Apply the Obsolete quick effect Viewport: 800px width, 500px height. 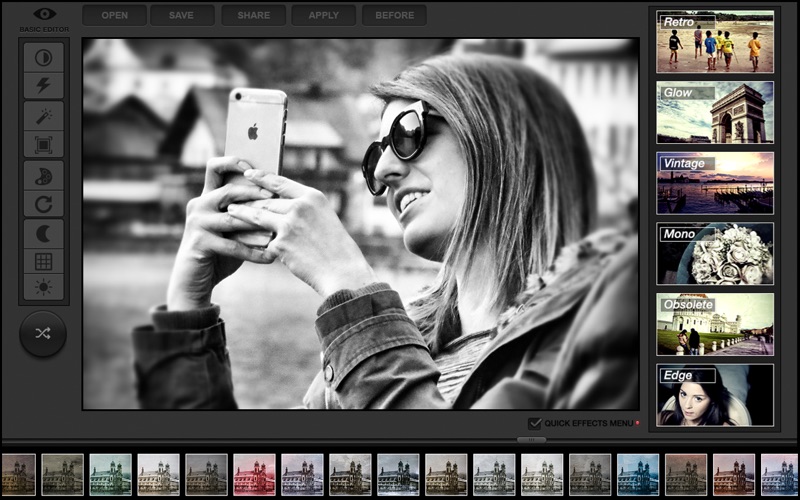coord(715,324)
